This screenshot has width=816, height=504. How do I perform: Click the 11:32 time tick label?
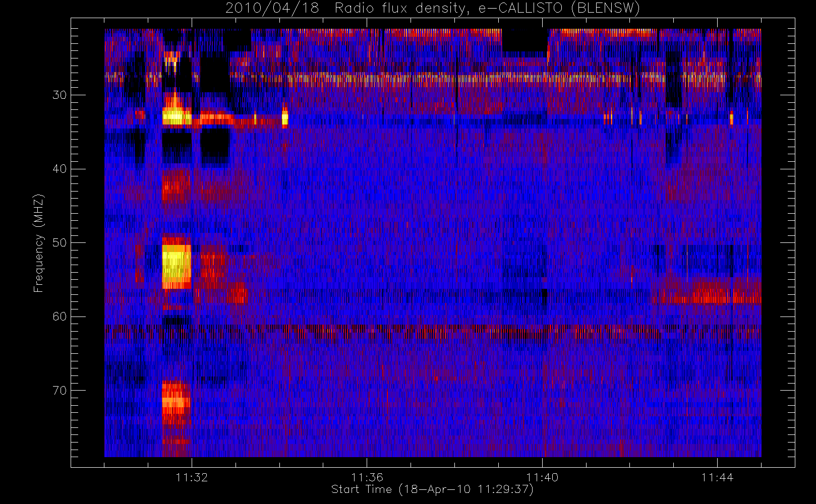pos(192,477)
